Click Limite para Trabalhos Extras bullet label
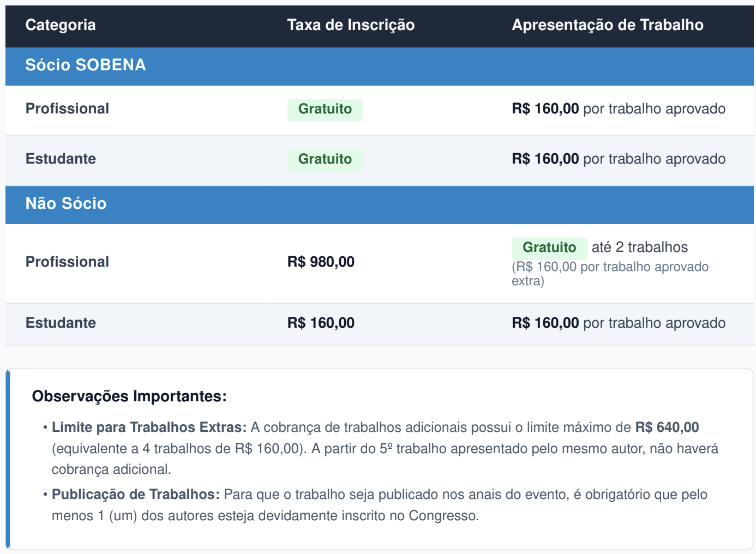The image size is (756, 554). [149, 427]
